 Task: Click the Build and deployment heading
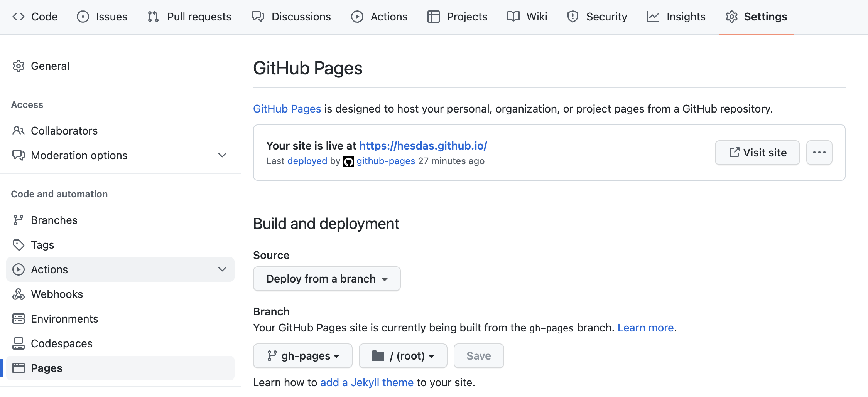(326, 224)
